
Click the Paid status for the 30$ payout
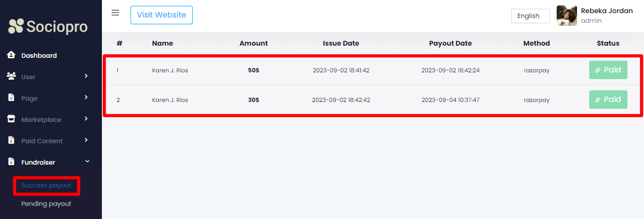coord(608,100)
